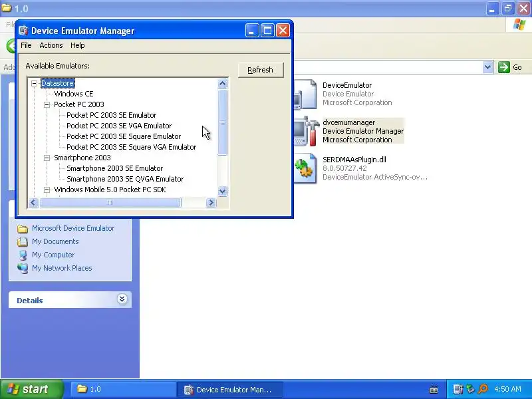Click the My Network Places icon
532x399 pixels.
tap(23, 268)
